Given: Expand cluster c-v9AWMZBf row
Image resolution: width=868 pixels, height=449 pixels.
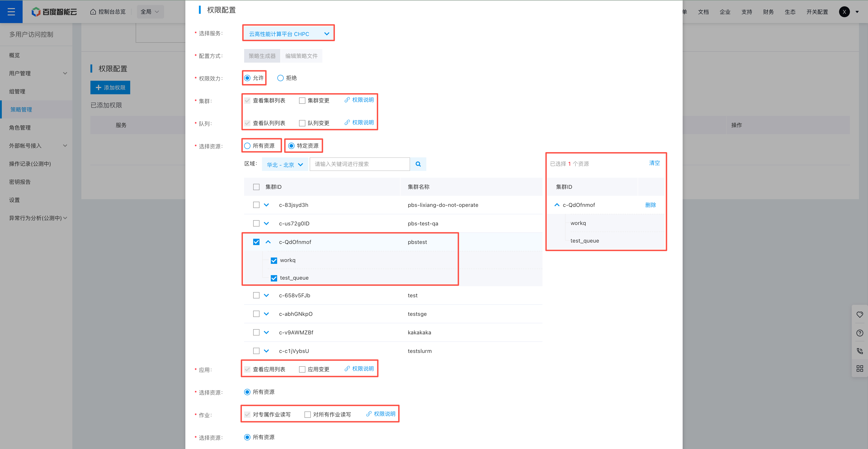Looking at the screenshot, I should click(266, 332).
